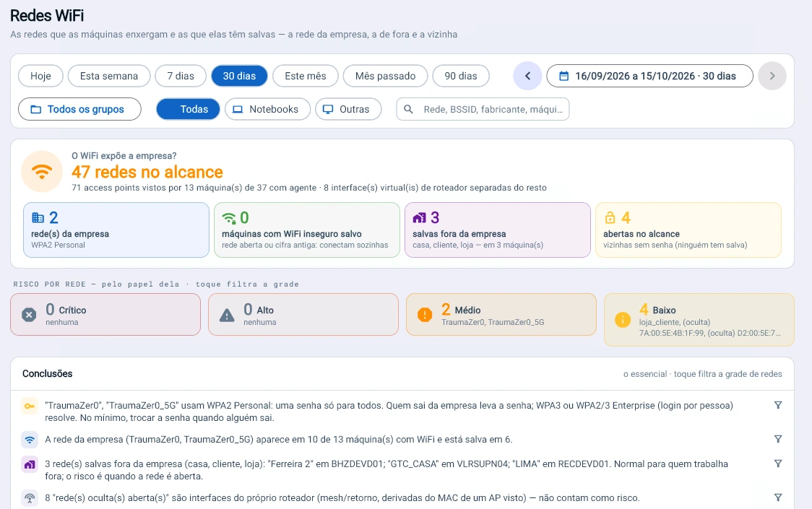
Task: Click the Redes WiFi page title
Action: pyautogui.click(x=47, y=16)
